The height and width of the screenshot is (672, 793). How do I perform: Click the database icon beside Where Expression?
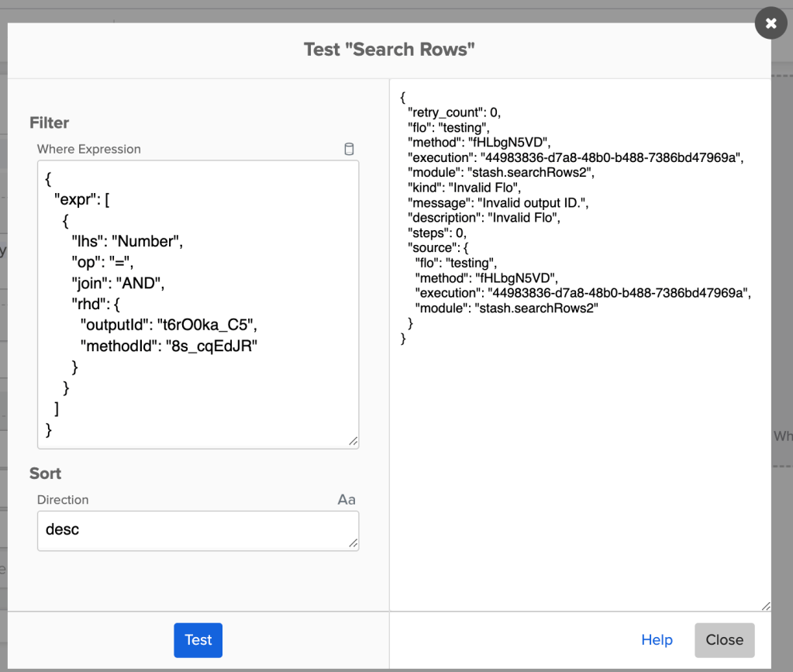tap(349, 149)
